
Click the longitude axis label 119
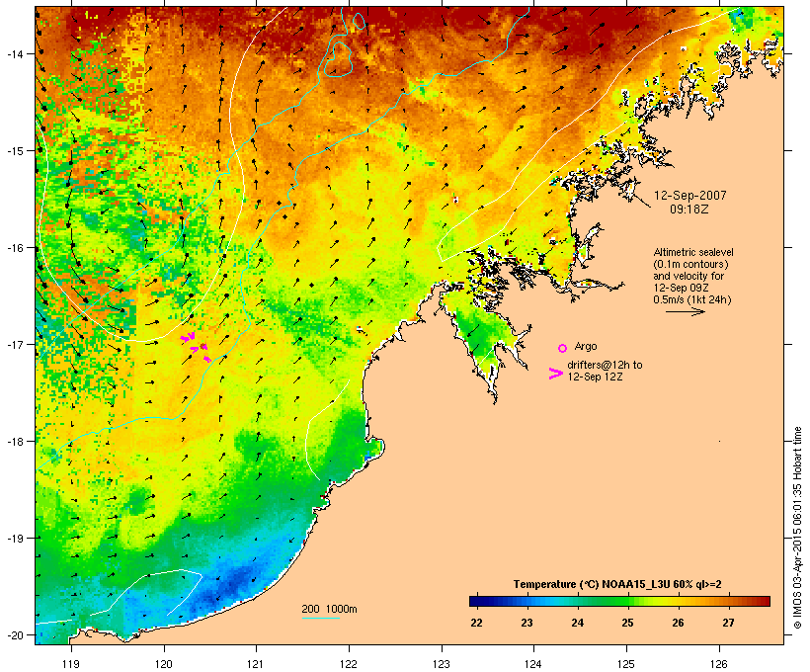(71, 664)
